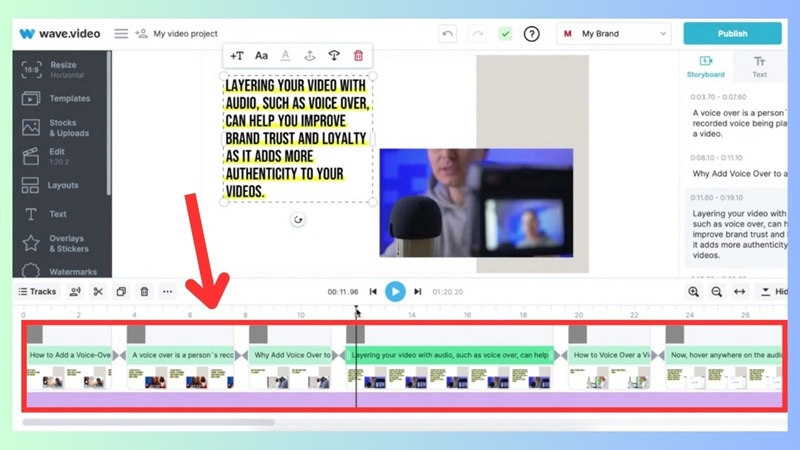Toggle the green saved checkmark indicator
Viewport: 800px width, 450px height.
[x=505, y=34]
